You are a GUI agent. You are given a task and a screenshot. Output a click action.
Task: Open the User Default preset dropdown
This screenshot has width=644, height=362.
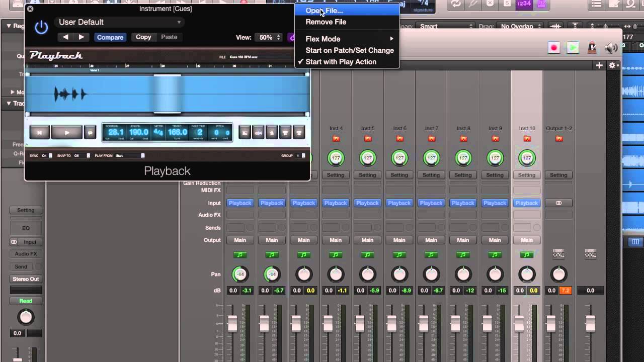pos(120,22)
